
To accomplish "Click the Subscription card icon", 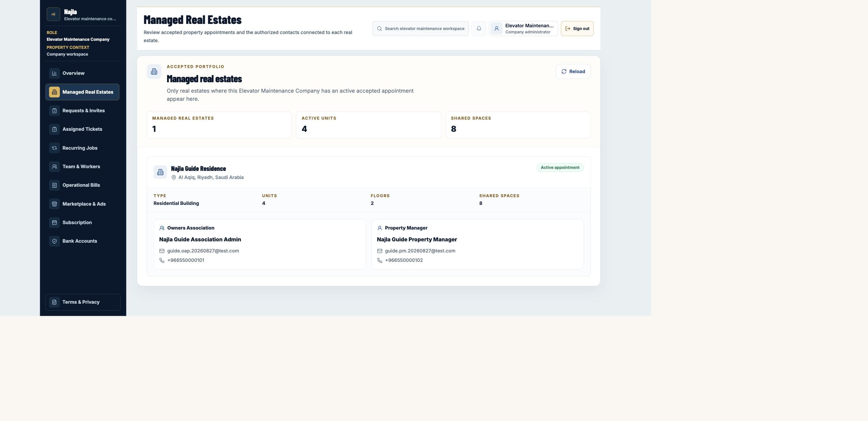I will [54, 222].
